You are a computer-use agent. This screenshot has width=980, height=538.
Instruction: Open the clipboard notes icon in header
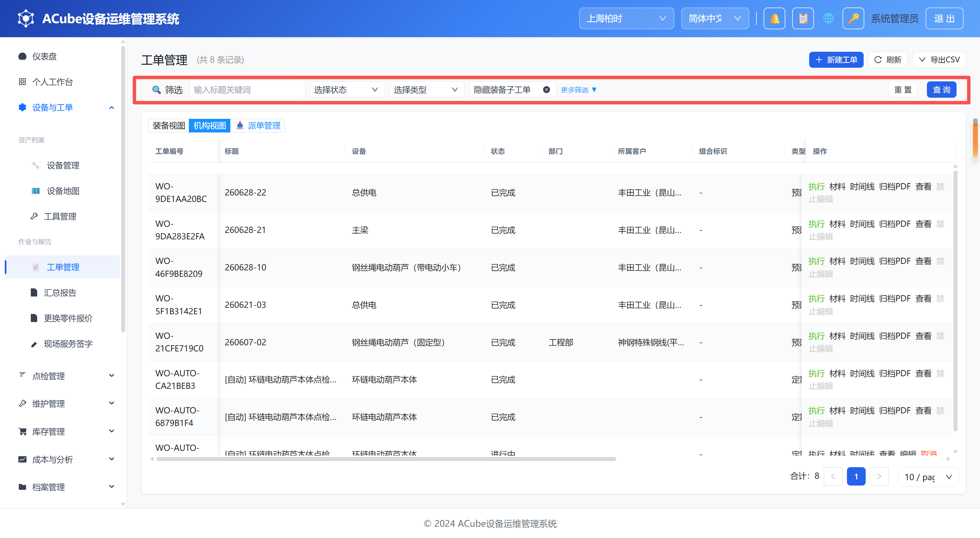[x=803, y=18]
